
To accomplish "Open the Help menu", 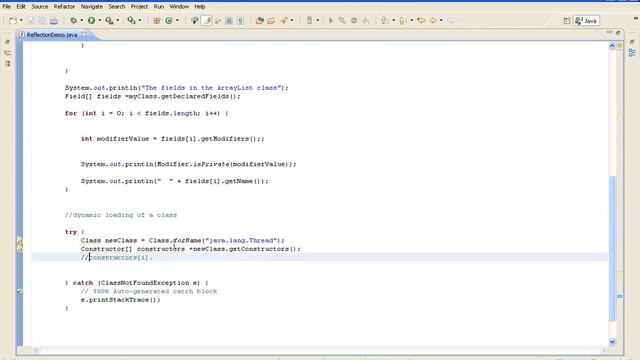I will coord(200,7).
